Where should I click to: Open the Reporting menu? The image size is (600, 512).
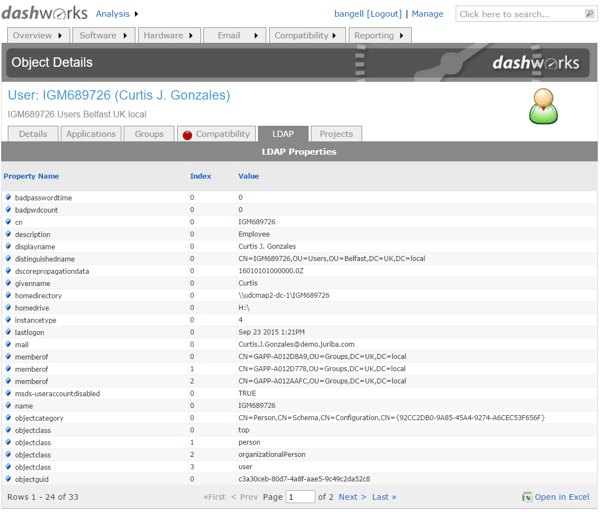click(380, 35)
